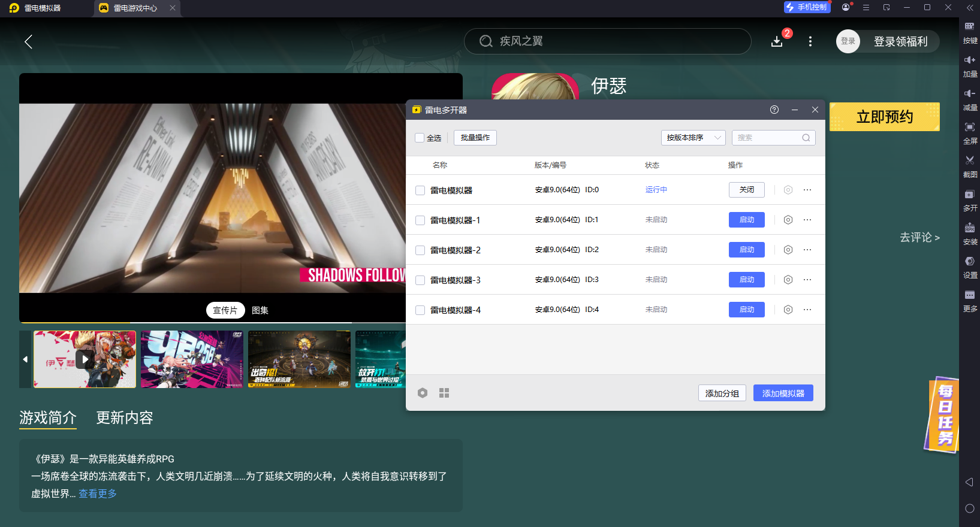This screenshot has width=980, height=527.
Task: Open the 按键 keymapping sidebar tool
Action: pyautogui.click(x=970, y=32)
